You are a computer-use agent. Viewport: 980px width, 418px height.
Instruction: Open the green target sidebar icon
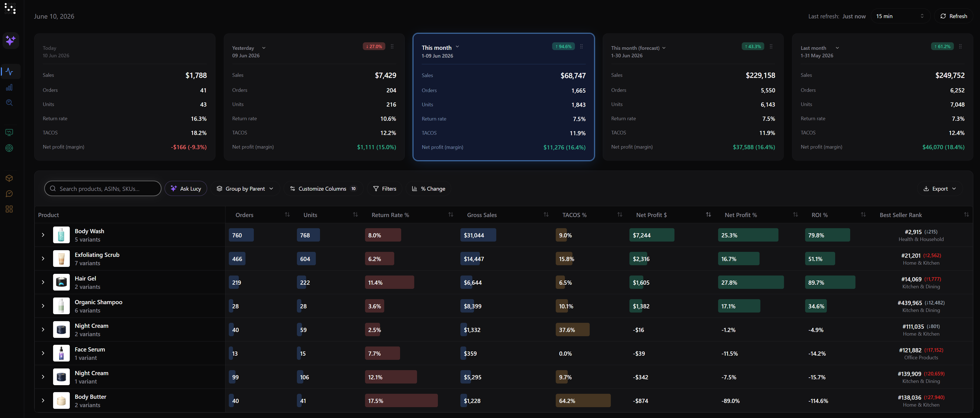click(x=9, y=148)
